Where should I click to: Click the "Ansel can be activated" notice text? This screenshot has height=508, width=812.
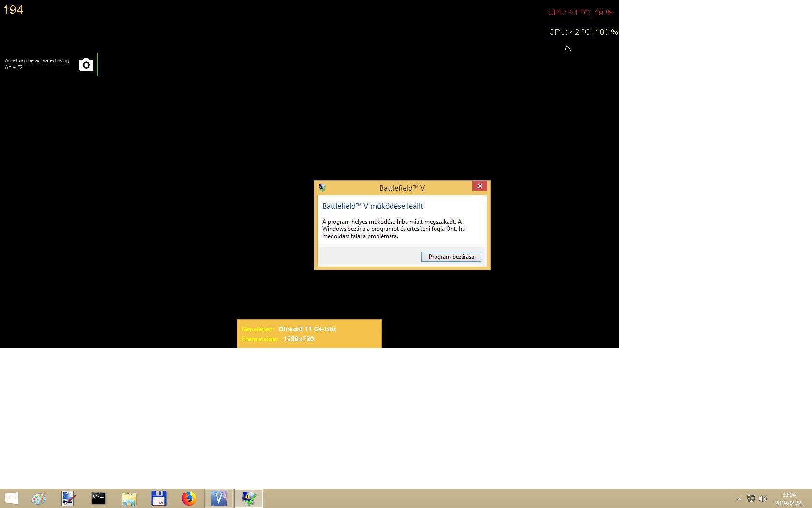pos(37,64)
